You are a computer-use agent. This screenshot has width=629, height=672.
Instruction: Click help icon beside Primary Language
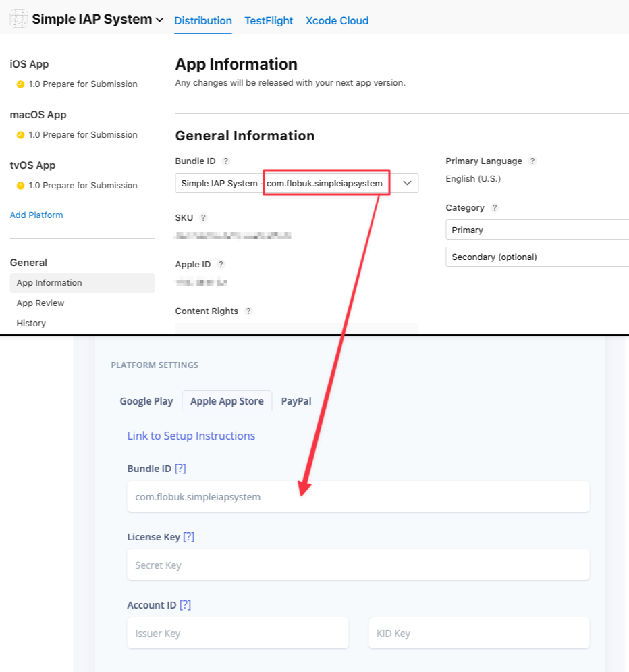click(x=532, y=161)
